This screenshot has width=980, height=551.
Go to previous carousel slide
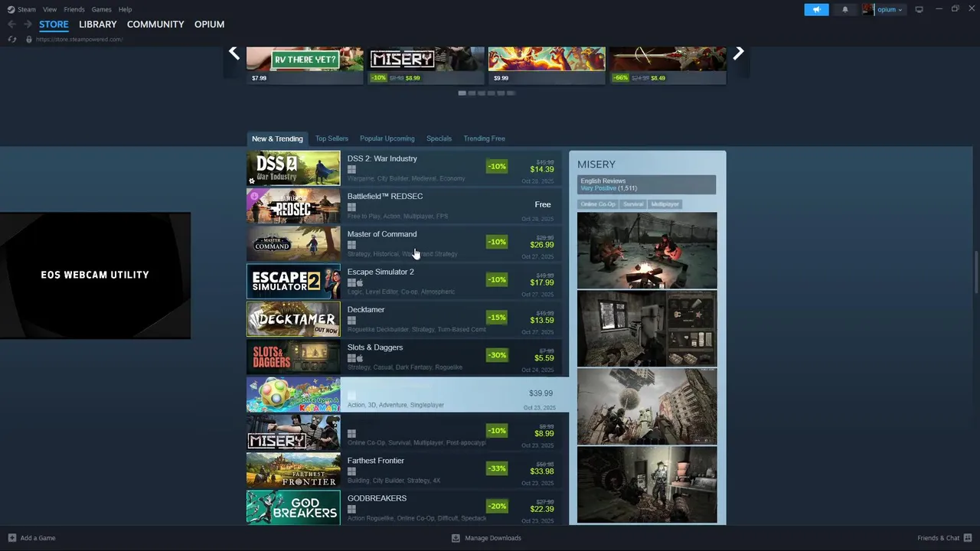(234, 53)
